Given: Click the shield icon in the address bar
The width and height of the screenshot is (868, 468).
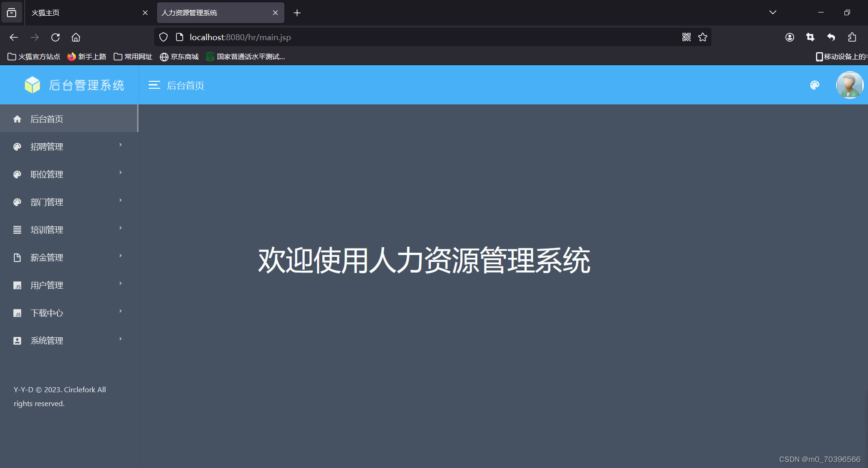Looking at the screenshot, I should (x=163, y=37).
